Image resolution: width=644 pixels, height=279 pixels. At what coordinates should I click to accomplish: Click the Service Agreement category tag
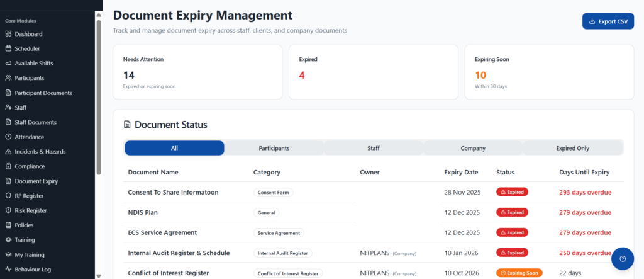pyautogui.click(x=279, y=233)
